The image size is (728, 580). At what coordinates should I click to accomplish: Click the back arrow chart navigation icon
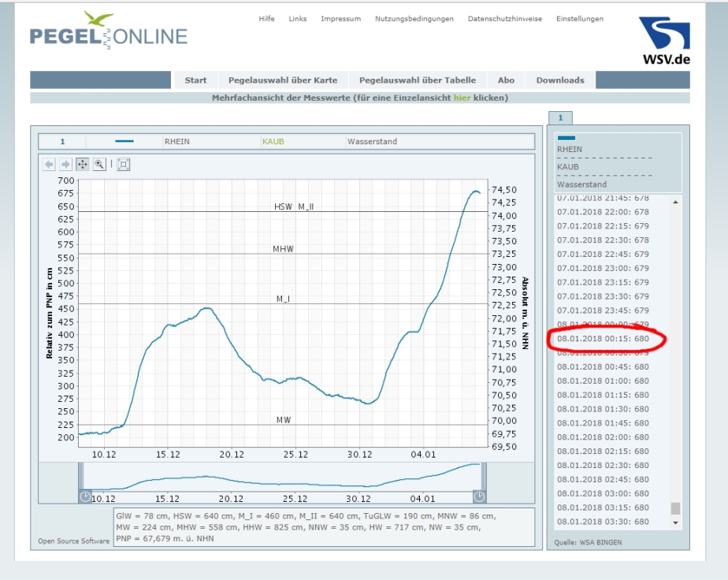pyautogui.click(x=49, y=165)
